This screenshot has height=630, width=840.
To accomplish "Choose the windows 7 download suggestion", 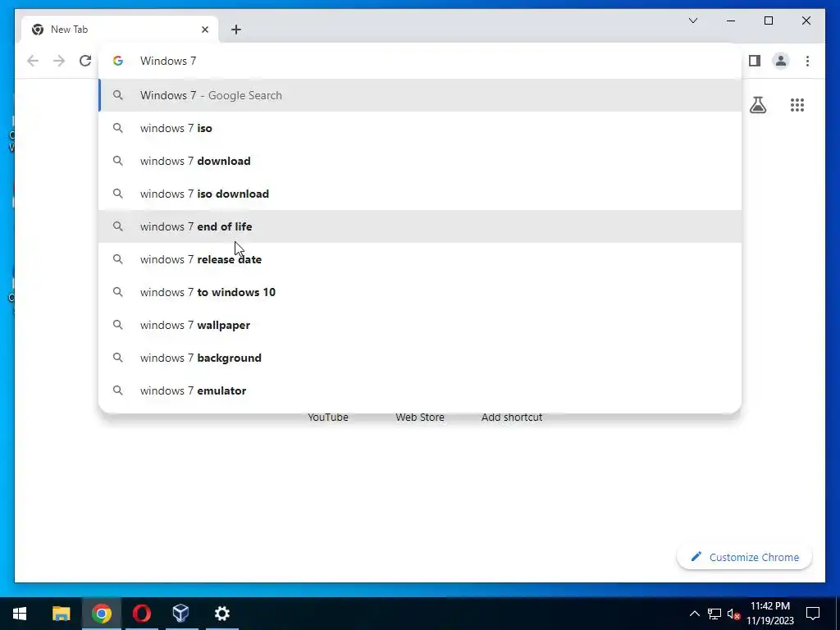I will tap(420, 161).
